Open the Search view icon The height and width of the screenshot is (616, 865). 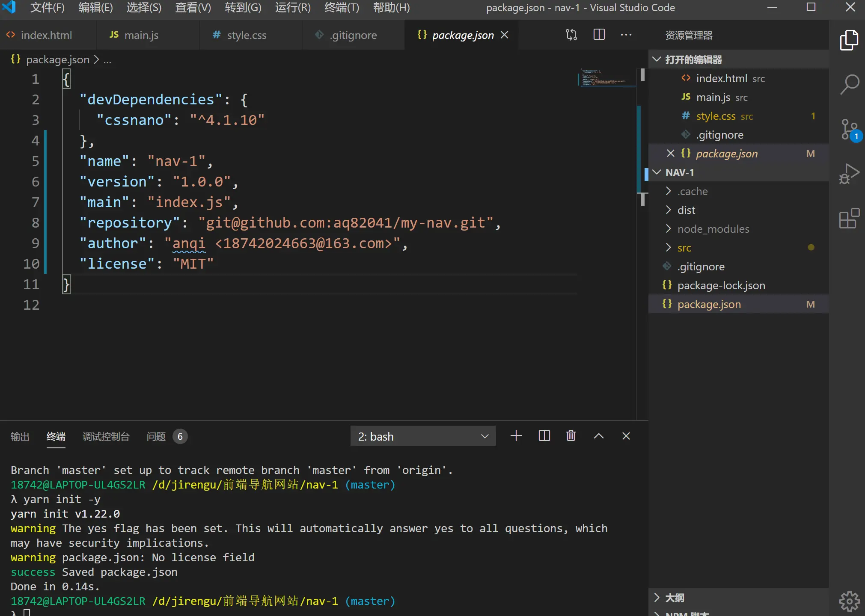pos(849,85)
